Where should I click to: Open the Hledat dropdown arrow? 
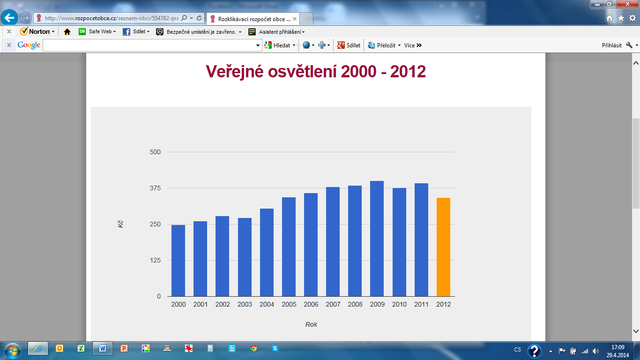coord(294,45)
